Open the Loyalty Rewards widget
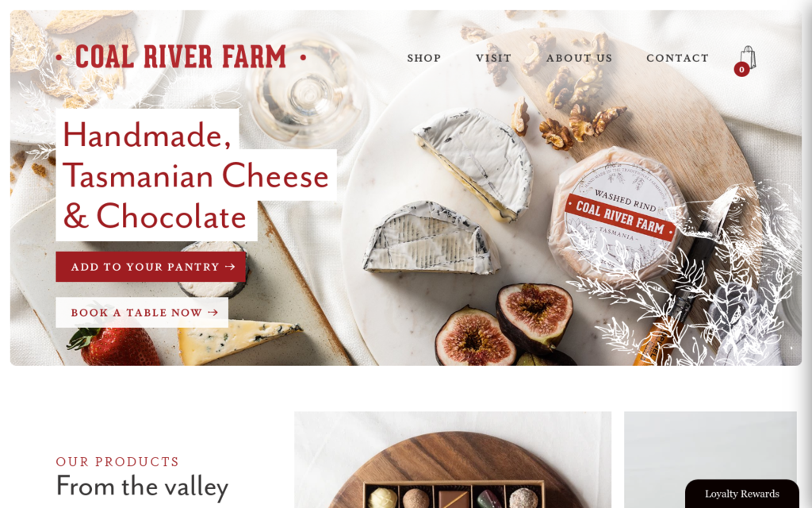The height and width of the screenshot is (508, 812). click(741, 494)
